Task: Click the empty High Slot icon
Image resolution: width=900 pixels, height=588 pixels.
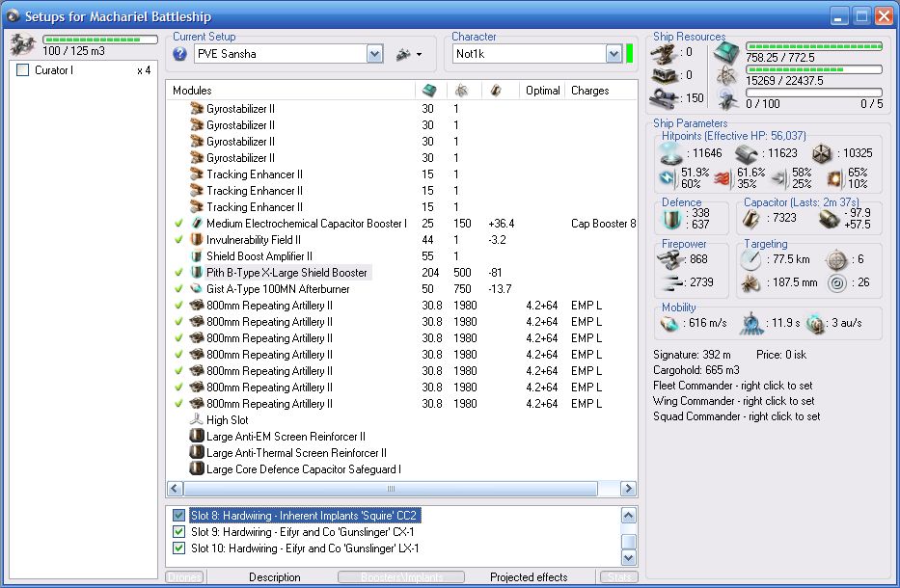Action: pos(197,420)
